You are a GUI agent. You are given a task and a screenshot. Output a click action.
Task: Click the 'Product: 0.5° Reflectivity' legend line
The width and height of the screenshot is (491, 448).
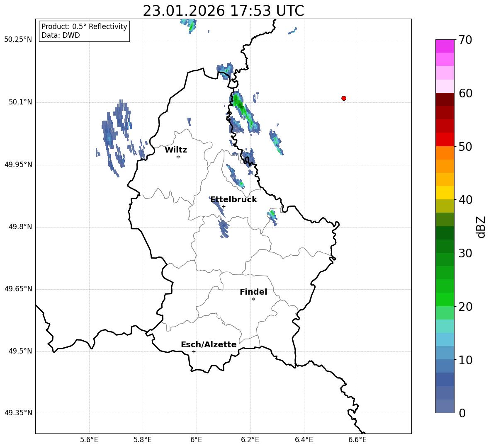coord(84,26)
